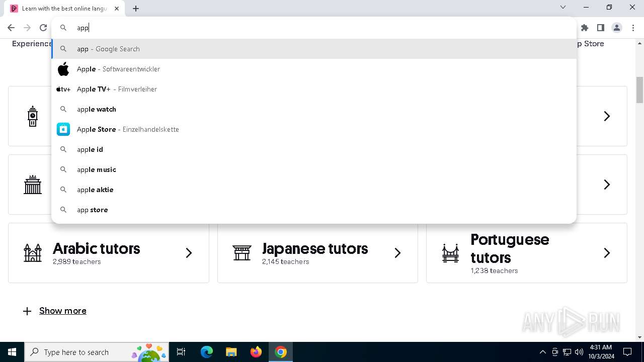This screenshot has width=644, height=362.
Task: Launch Firefox from the taskbar
Action: (x=256, y=352)
